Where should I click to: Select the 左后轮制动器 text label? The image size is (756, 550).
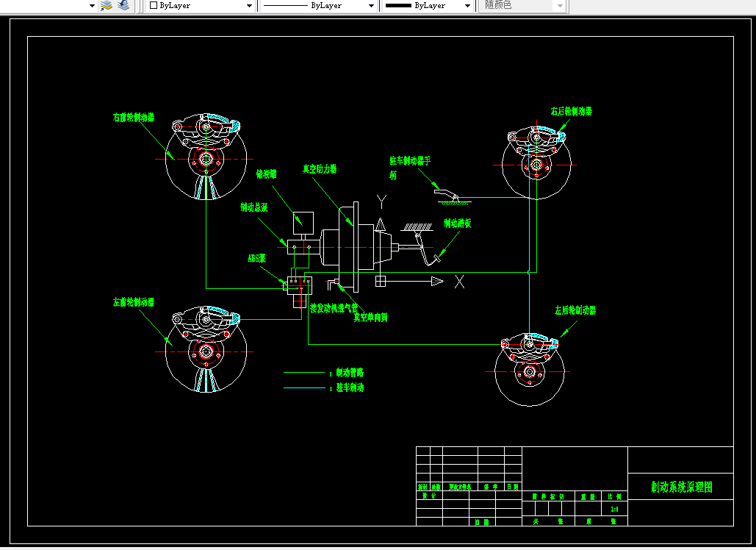pyautogui.click(x=575, y=310)
